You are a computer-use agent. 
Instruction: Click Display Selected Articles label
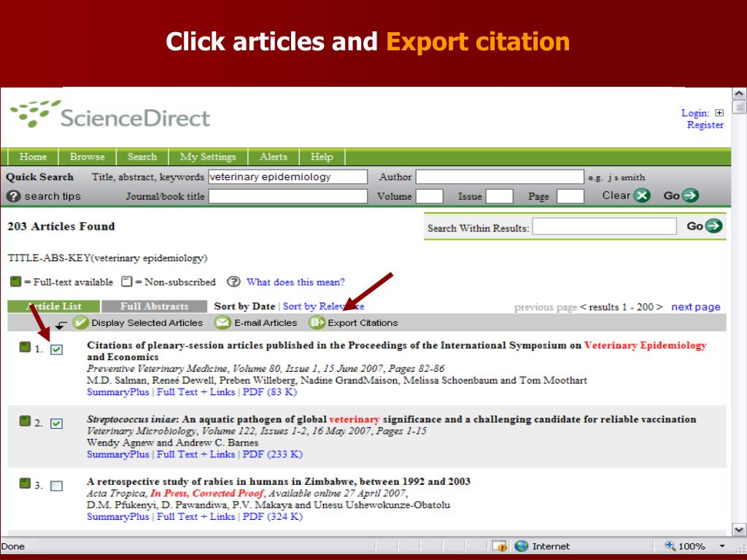[x=147, y=323]
